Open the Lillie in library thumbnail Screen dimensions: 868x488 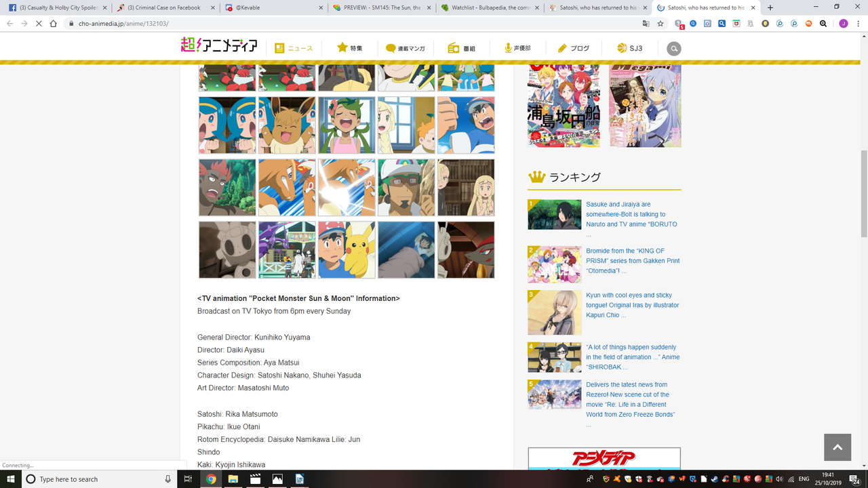pos(466,187)
